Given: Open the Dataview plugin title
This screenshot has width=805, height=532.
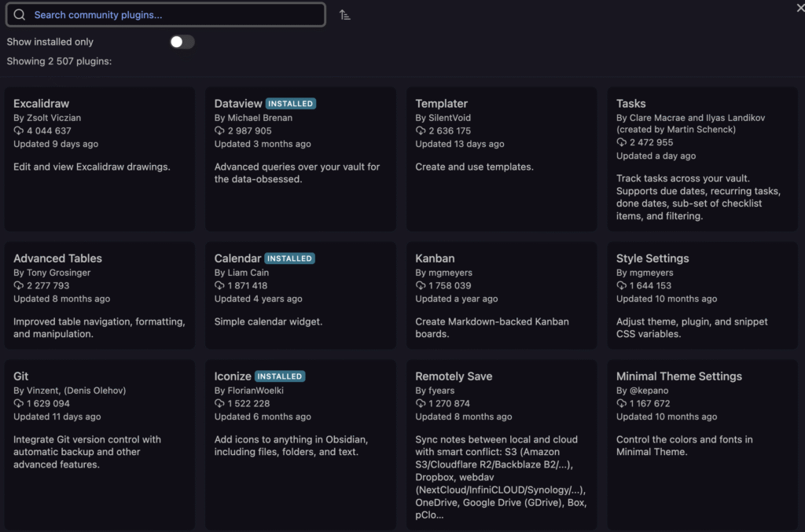Looking at the screenshot, I should click(238, 104).
